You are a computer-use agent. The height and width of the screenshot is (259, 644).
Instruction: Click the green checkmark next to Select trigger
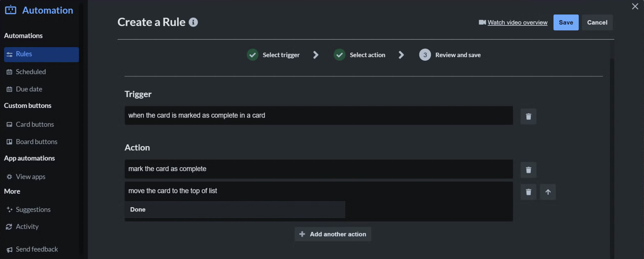pyautogui.click(x=252, y=55)
